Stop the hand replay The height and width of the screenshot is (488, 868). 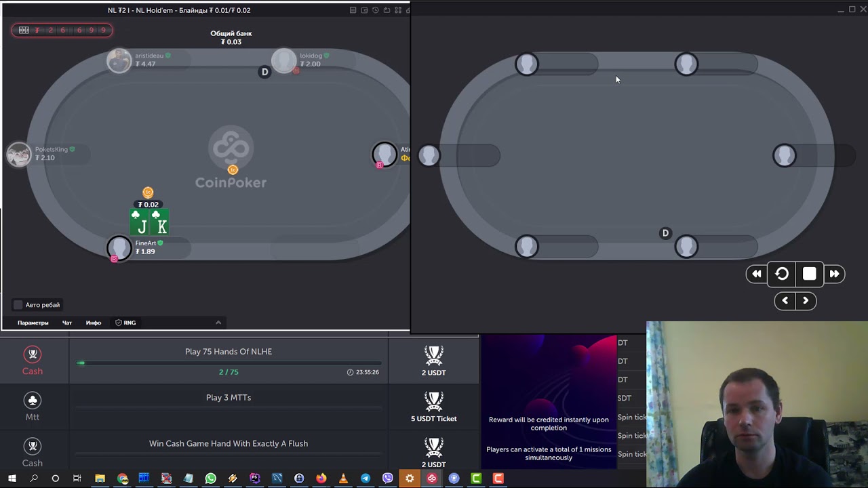coord(810,274)
